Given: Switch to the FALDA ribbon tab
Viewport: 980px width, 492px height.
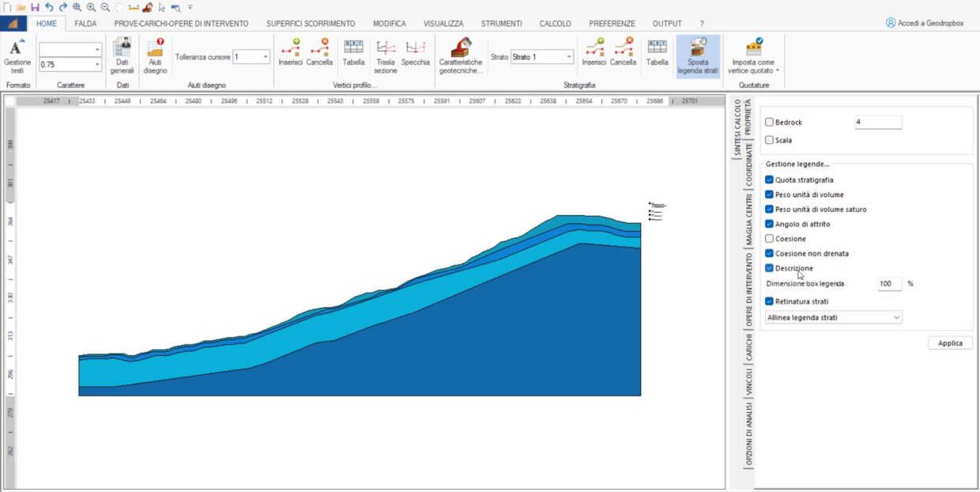Looking at the screenshot, I should [85, 24].
